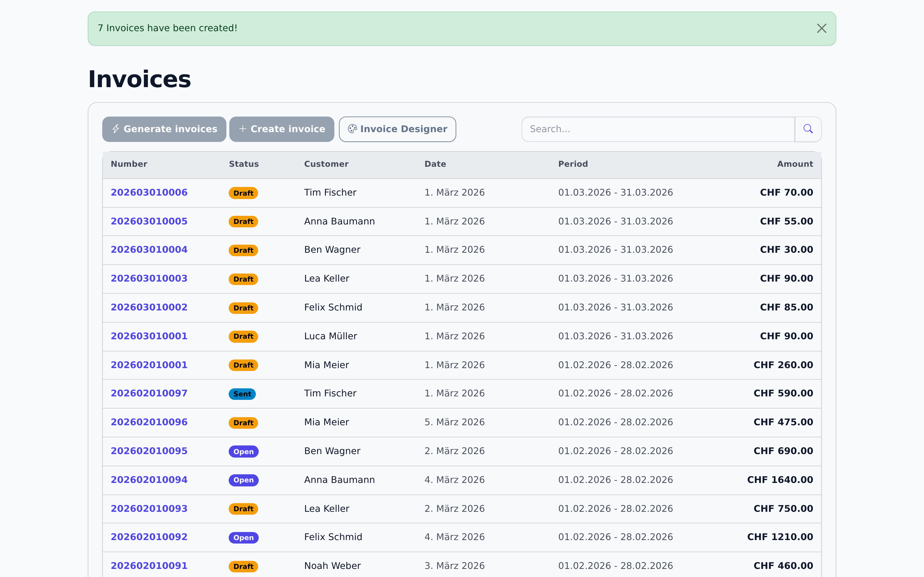Click the Amount column header
Viewport: 924px width, 577px height.
(x=795, y=164)
